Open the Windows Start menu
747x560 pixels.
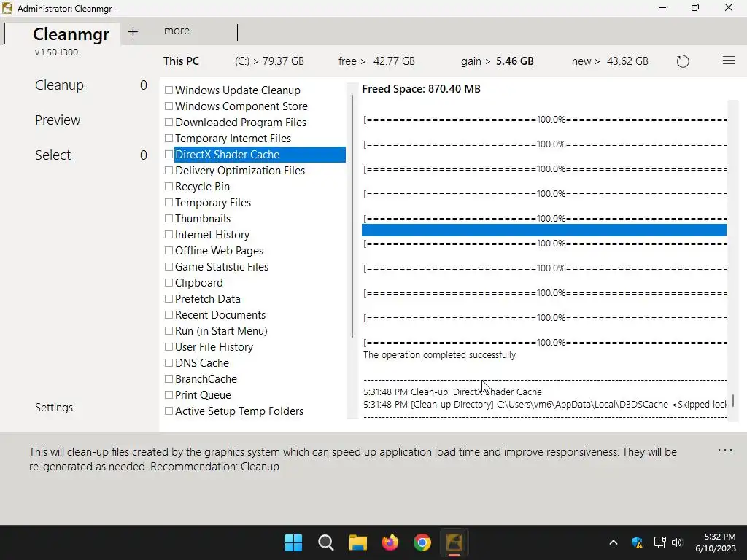click(x=293, y=542)
